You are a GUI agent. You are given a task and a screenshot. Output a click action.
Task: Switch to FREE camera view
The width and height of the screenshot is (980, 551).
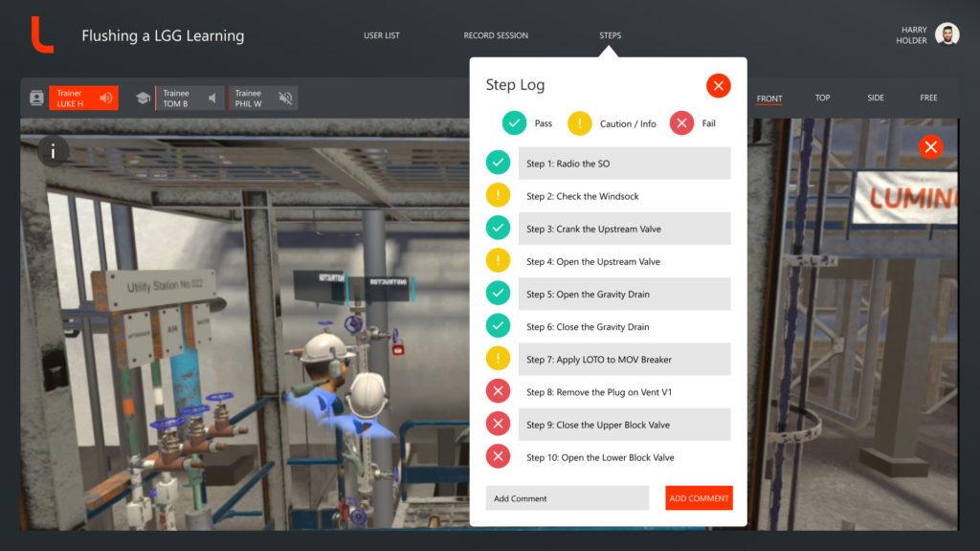pos(928,99)
